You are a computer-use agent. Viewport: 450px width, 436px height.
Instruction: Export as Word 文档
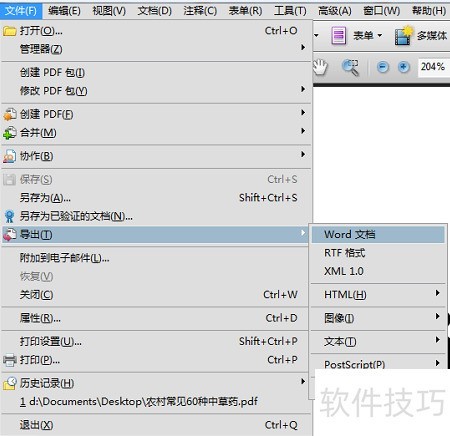[378, 234]
